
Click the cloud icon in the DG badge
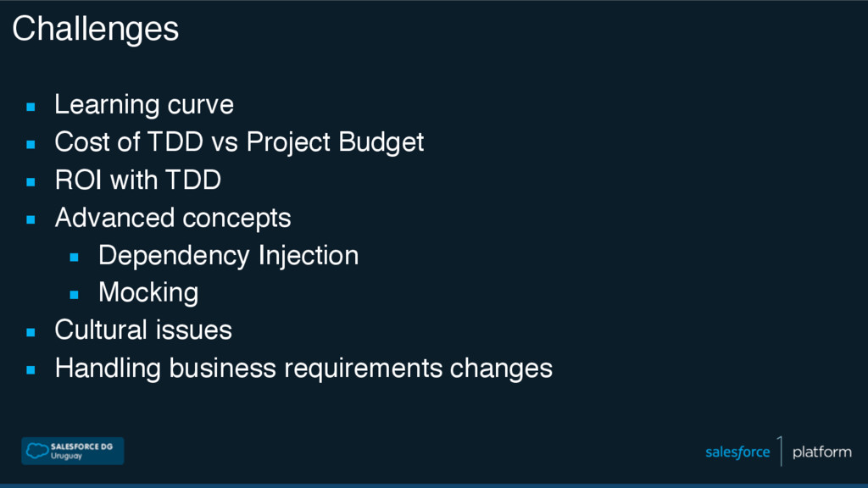37,451
